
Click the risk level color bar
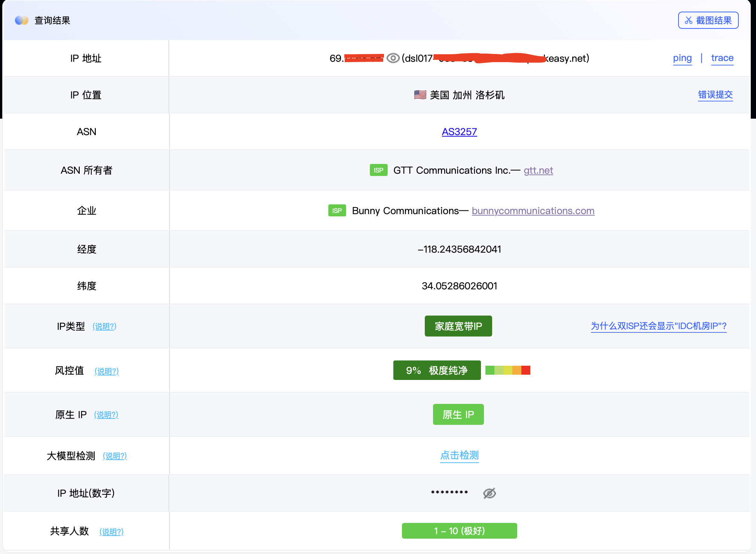click(x=507, y=370)
